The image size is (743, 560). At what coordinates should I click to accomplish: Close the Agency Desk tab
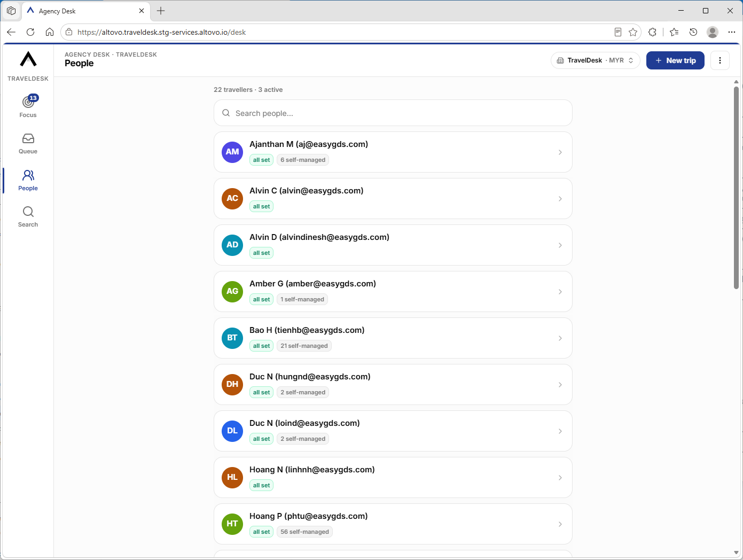point(142,11)
